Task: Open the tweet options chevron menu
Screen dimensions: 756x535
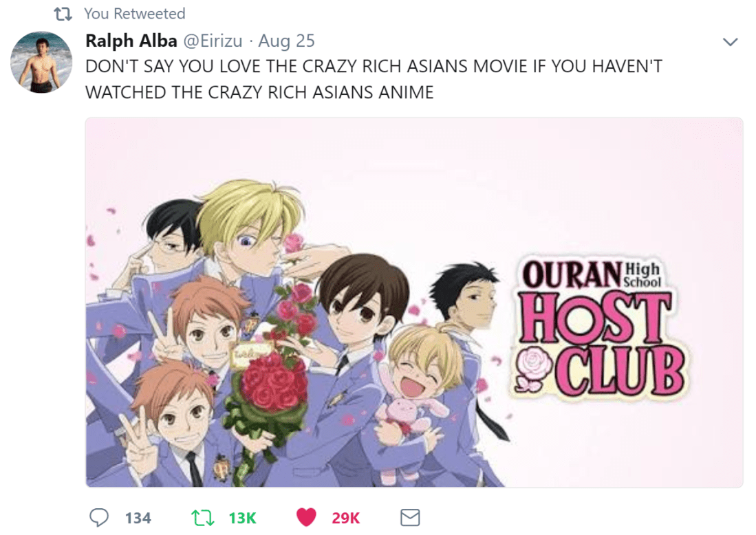Action: tap(731, 42)
